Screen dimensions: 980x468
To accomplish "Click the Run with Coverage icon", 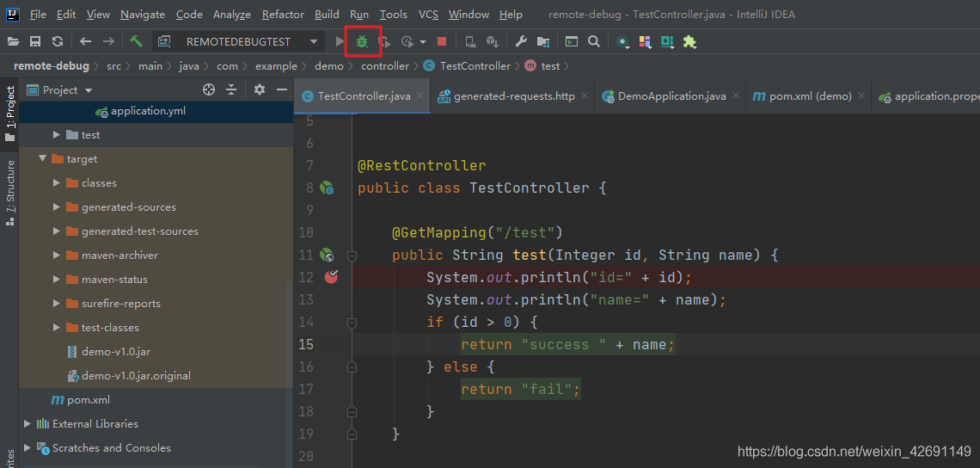I will (385, 42).
